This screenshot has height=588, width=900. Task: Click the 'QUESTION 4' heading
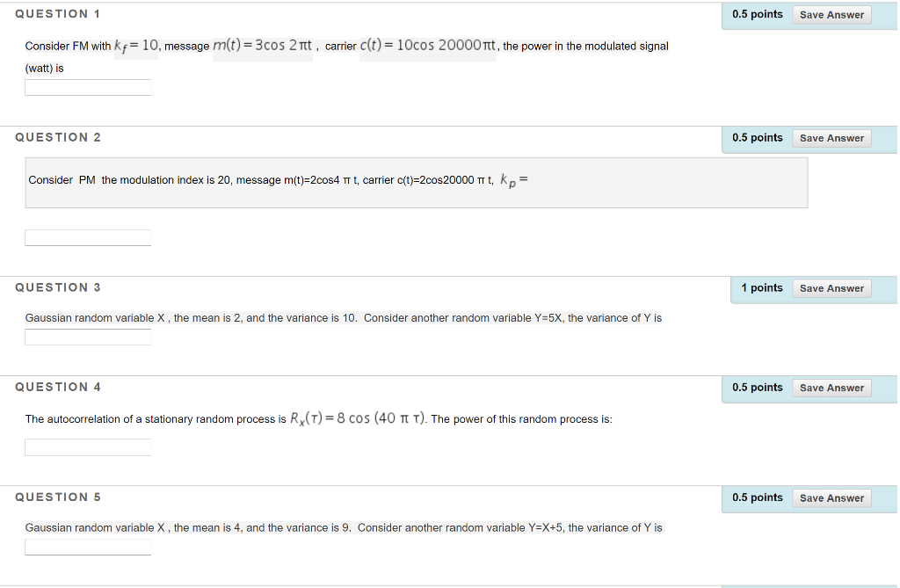pos(58,387)
